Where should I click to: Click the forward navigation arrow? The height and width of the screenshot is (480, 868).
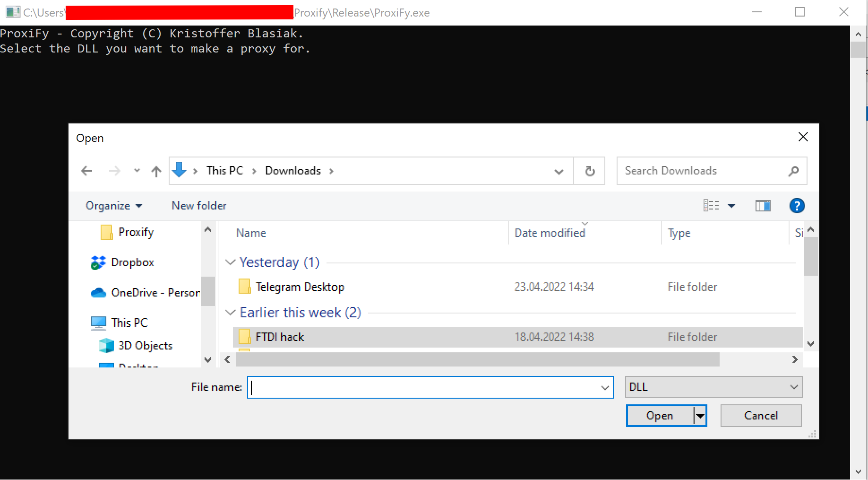[x=114, y=171]
